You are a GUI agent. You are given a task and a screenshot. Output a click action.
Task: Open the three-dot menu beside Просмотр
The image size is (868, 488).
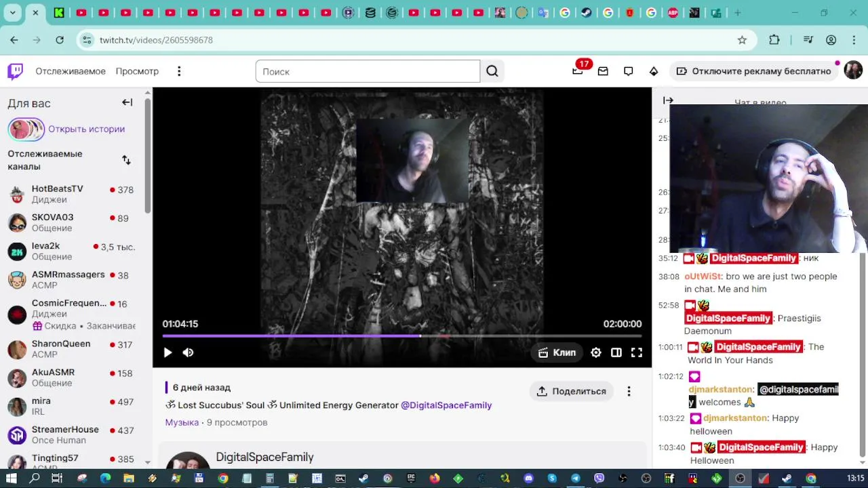tap(179, 71)
